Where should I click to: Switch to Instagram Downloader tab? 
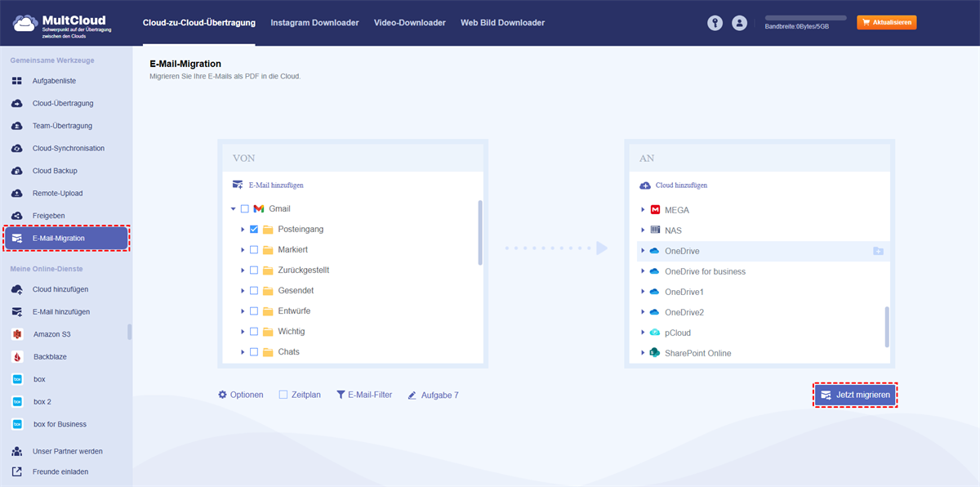coord(314,23)
